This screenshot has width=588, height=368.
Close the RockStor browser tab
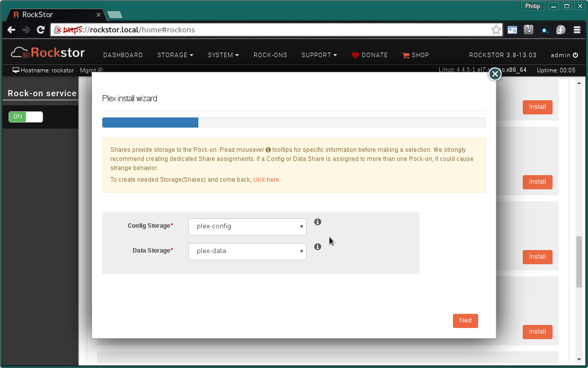pos(99,15)
